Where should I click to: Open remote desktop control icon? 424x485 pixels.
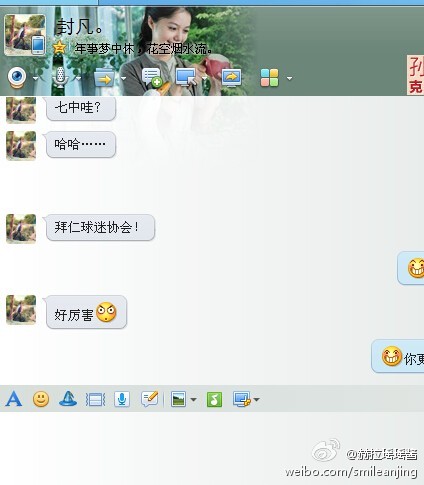[186, 78]
